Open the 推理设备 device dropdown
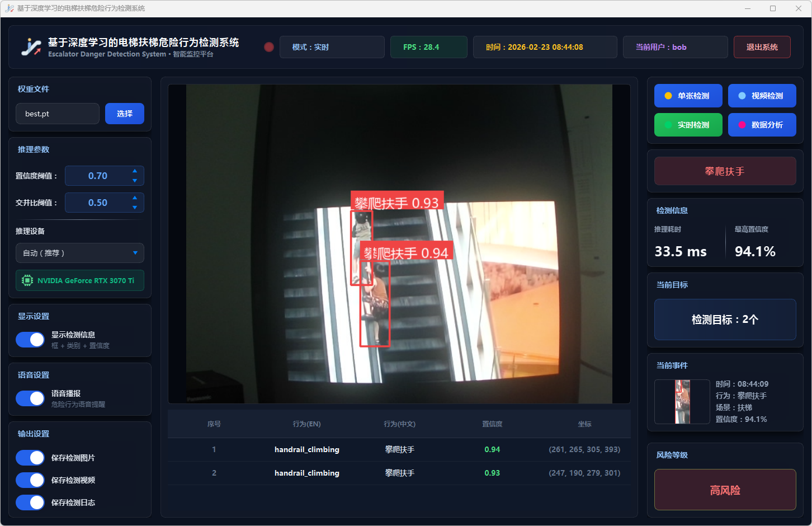The height and width of the screenshot is (526, 812). pos(79,253)
